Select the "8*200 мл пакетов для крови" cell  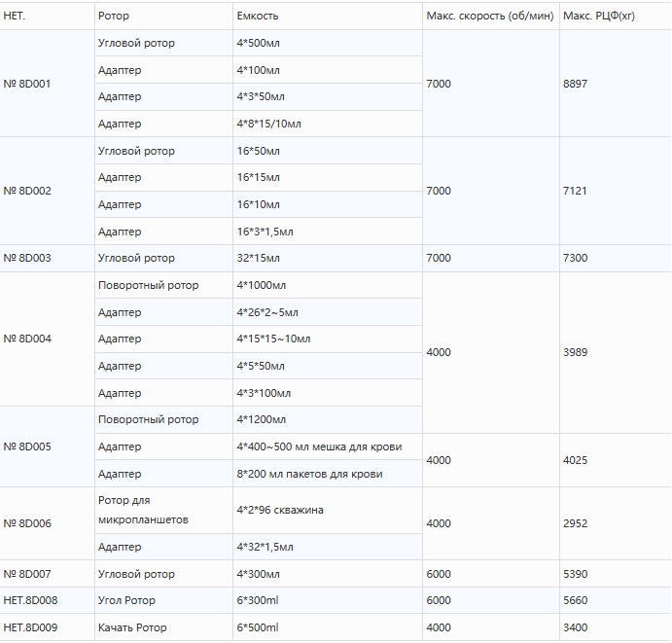pos(309,474)
